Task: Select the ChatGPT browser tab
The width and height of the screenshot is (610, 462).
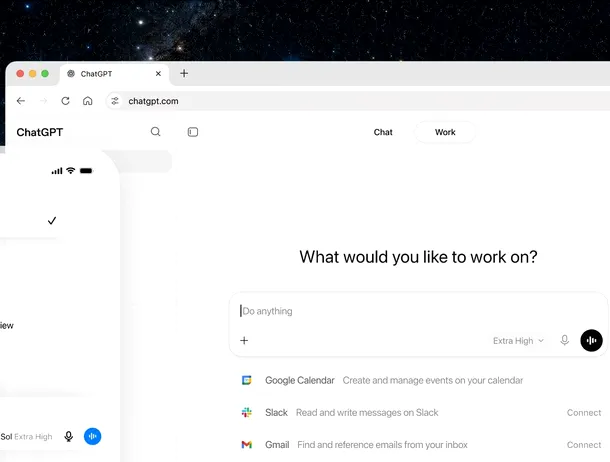Action: click(114, 74)
